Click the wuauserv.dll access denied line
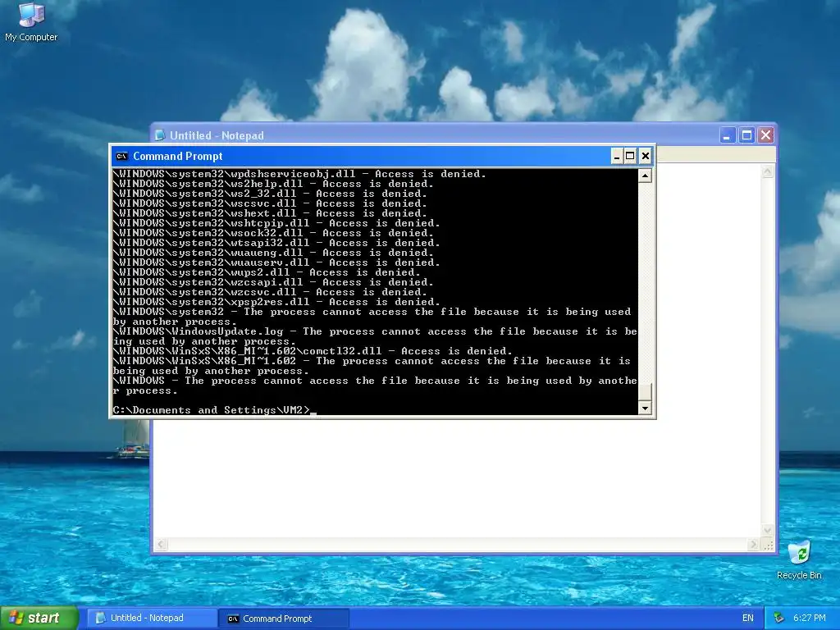 [x=277, y=262]
